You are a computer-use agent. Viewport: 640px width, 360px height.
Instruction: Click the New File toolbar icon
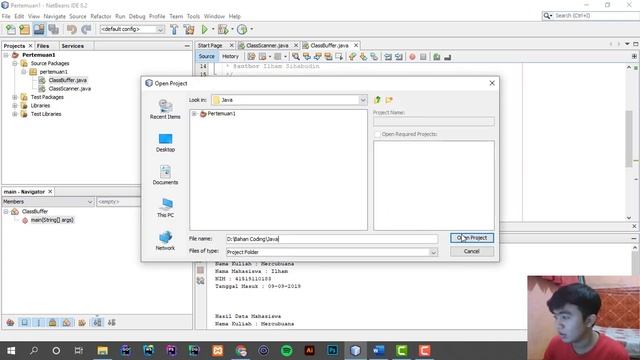(11, 29)
